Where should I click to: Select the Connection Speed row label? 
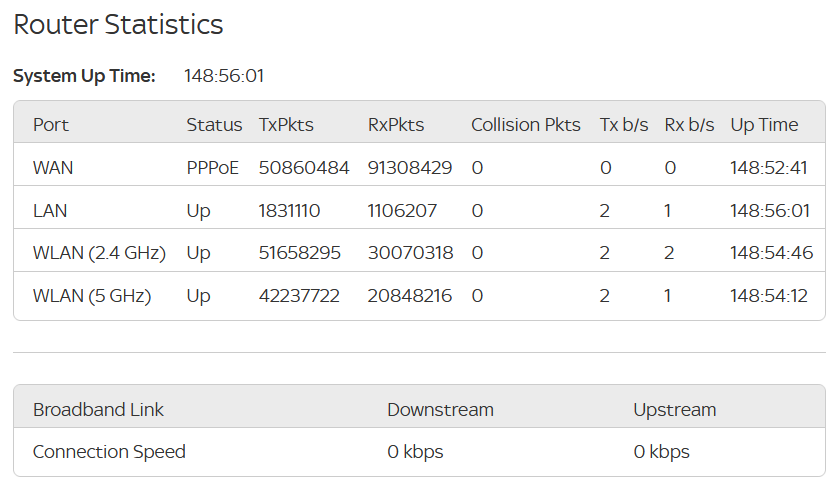[x=109, y=452]
